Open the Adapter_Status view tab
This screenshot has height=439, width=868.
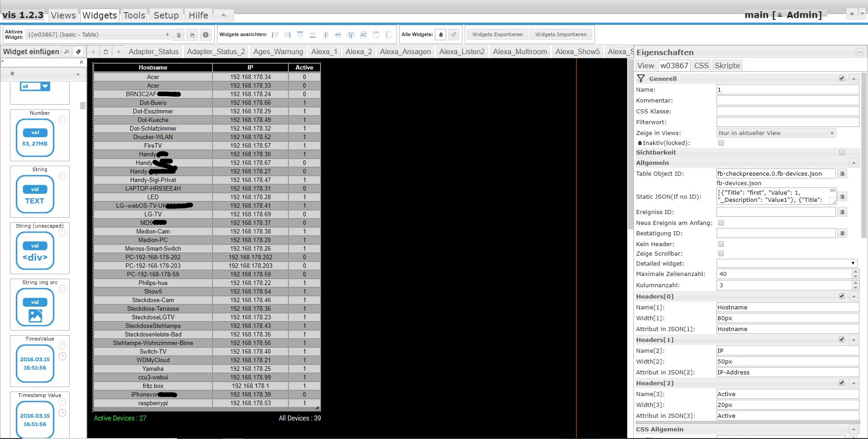click(x=153, y=52)
